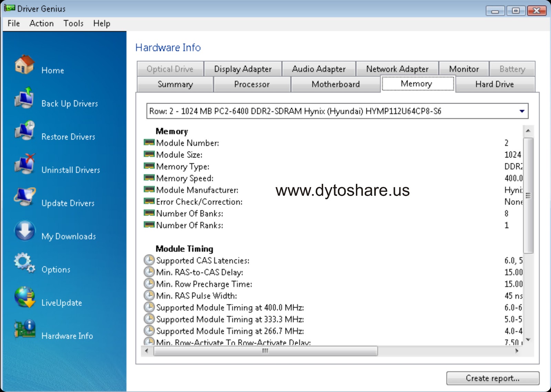Click the Hardware Info circuit board icon
This screenshot has height=392, width=551.
point(25,329)
